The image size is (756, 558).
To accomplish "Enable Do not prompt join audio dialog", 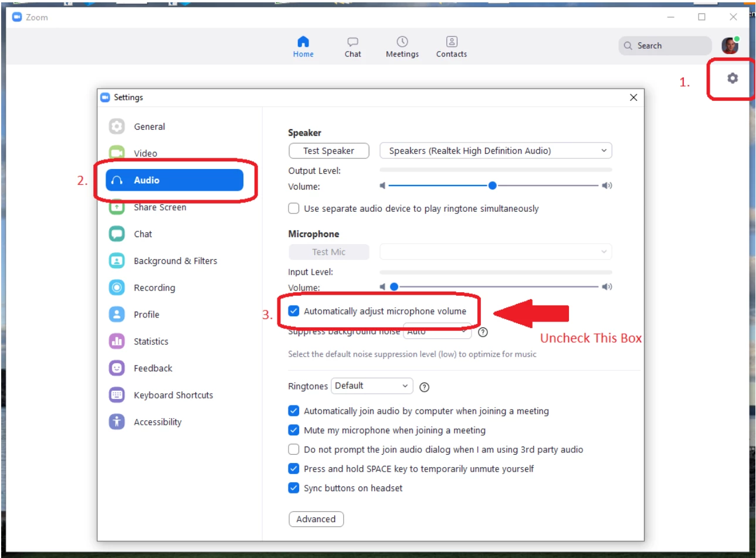I will [294, 449].
